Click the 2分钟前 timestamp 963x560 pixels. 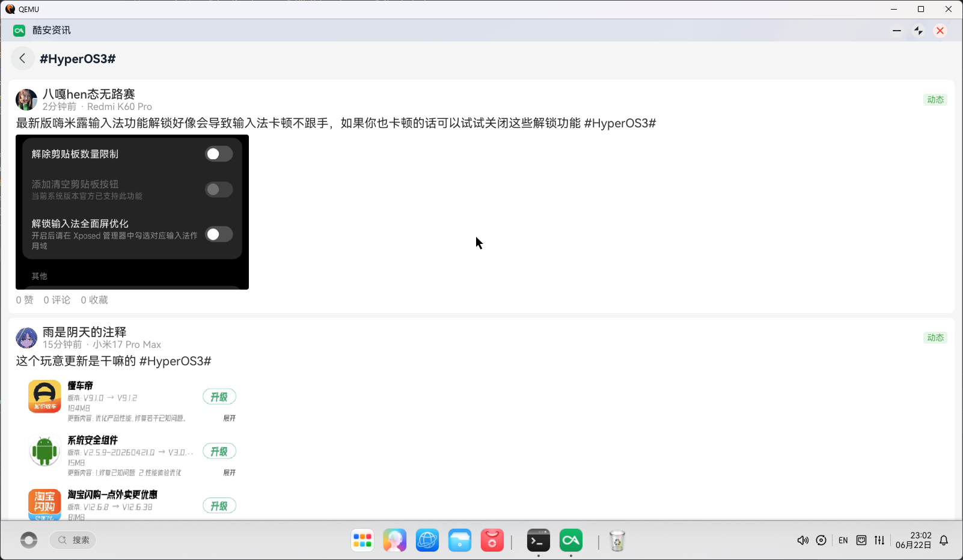click(x=60, y=106)
